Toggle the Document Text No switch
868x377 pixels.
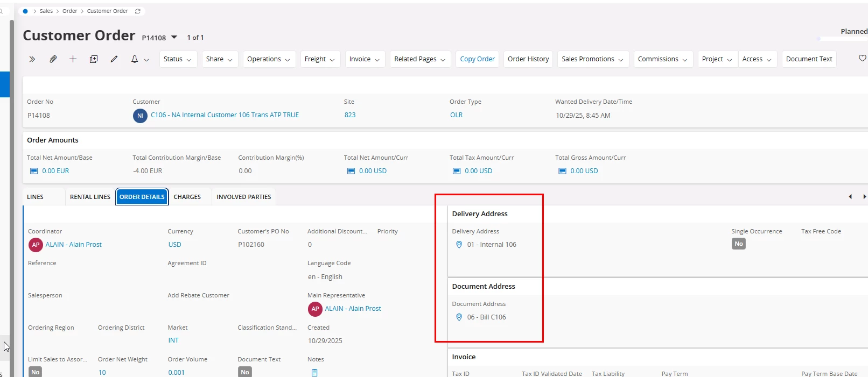pyautogui.click(x=245, y=372)
